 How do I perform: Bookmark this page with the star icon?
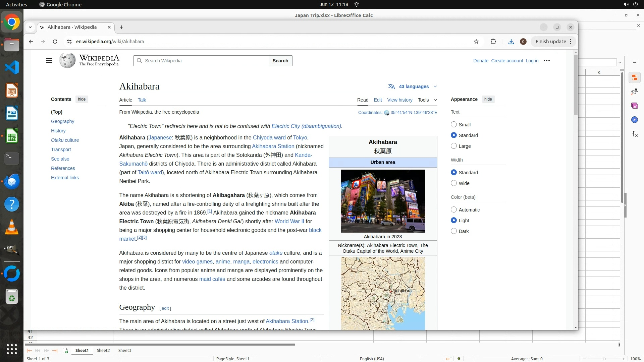(476, 42)
